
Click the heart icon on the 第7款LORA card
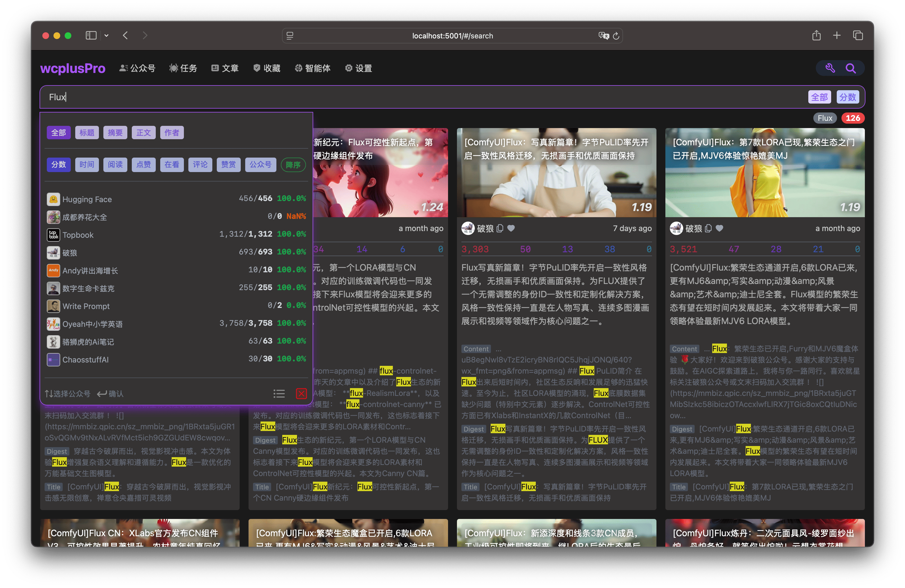tap(719, 228)
